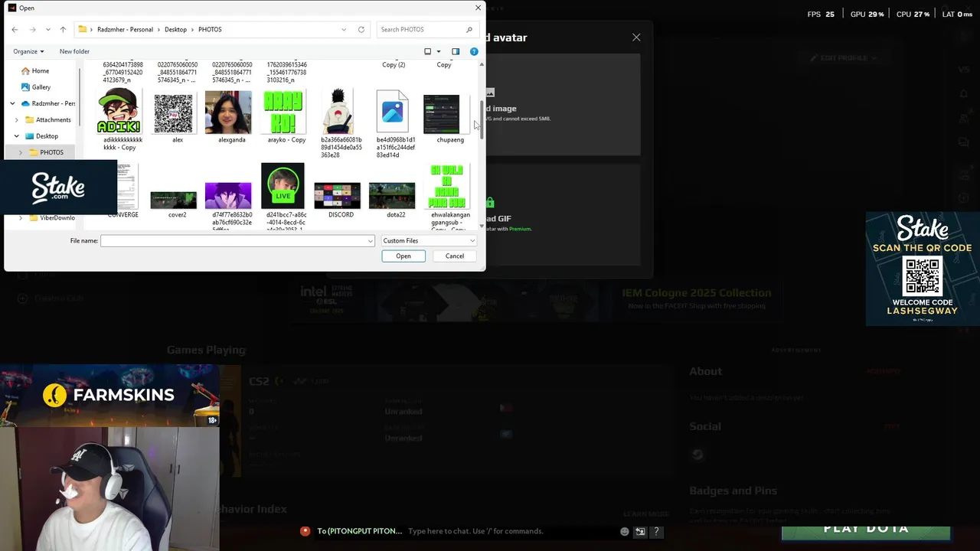This screenshot has width=980, height=551.
Task: Click the Search PHOTOS field
Action: [421, 29]
